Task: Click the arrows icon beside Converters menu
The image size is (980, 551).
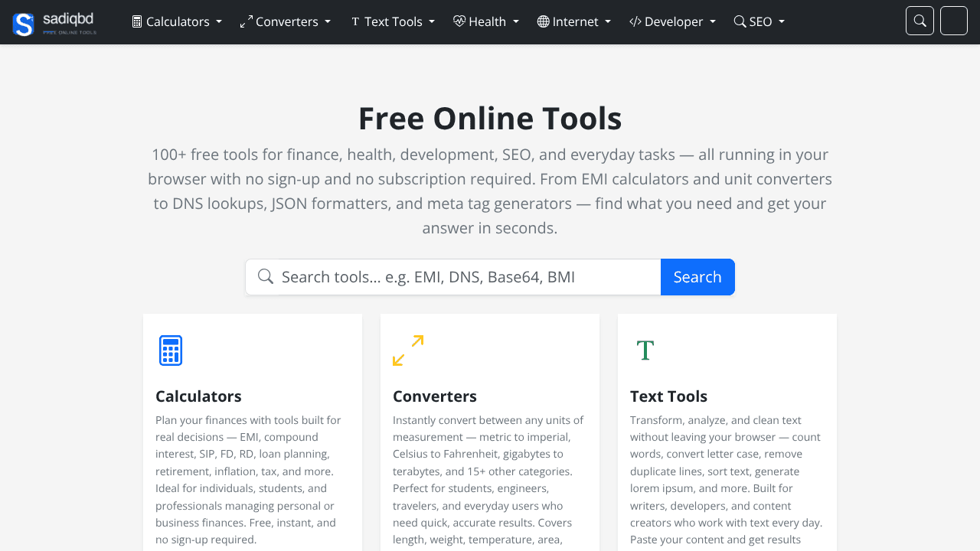Action: tap(246, 21)
